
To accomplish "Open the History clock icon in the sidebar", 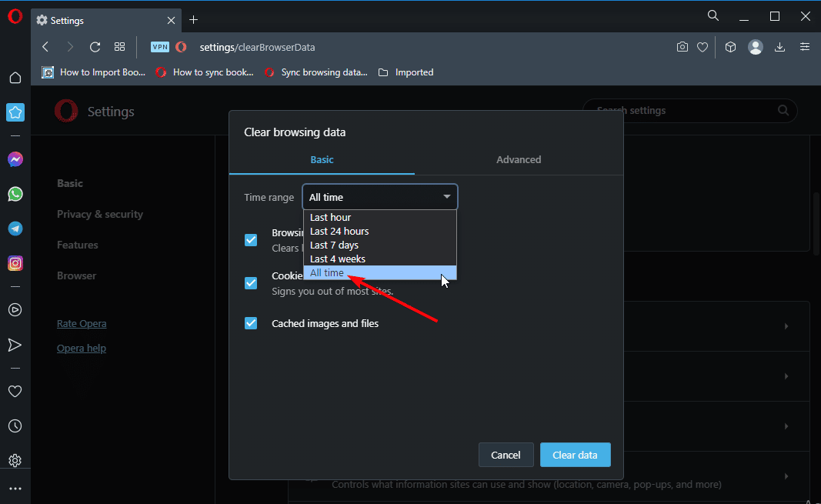I will 15,426.
